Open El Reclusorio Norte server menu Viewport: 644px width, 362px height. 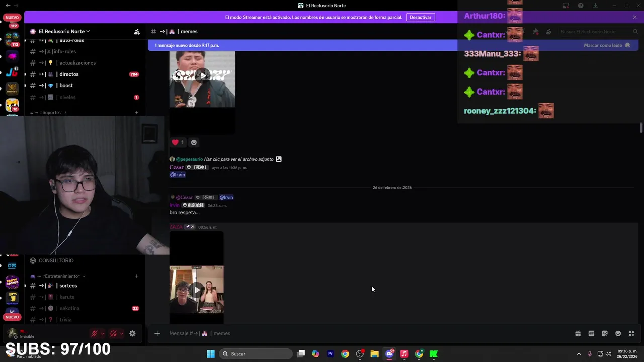tap(64, 31)
